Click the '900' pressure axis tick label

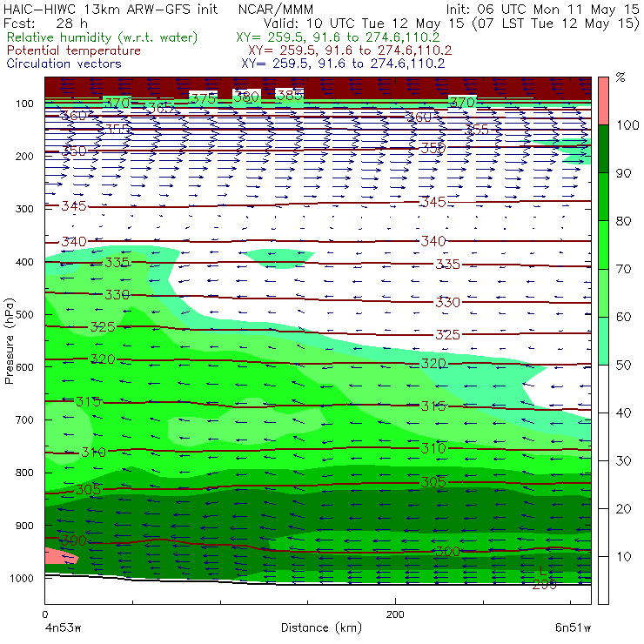24,526
